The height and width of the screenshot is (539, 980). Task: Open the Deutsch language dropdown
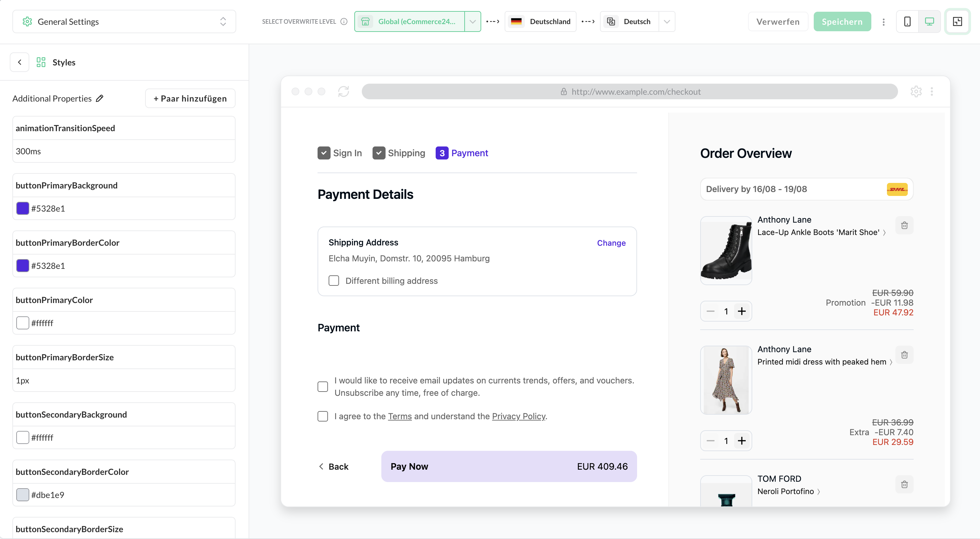(667, 21)
